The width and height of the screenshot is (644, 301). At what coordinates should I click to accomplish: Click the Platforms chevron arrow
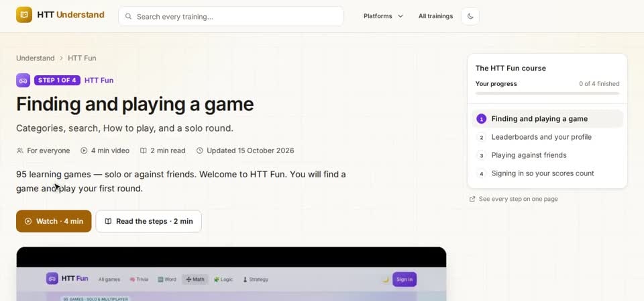[400, 16]
